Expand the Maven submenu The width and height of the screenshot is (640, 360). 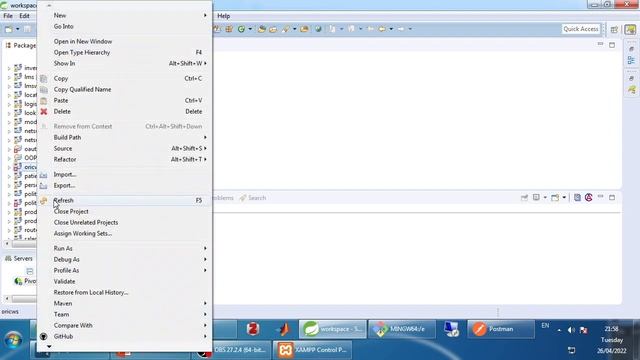[x=124, y=304]
